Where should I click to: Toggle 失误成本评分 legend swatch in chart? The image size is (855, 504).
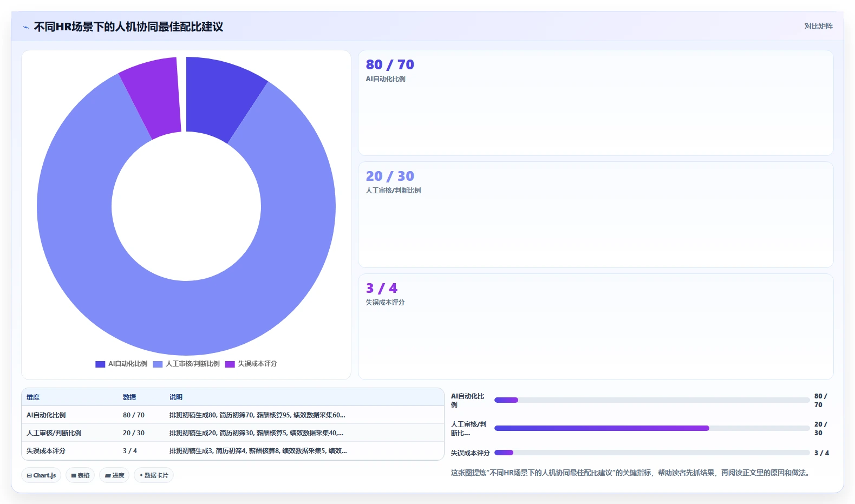(x=230, y=364)
